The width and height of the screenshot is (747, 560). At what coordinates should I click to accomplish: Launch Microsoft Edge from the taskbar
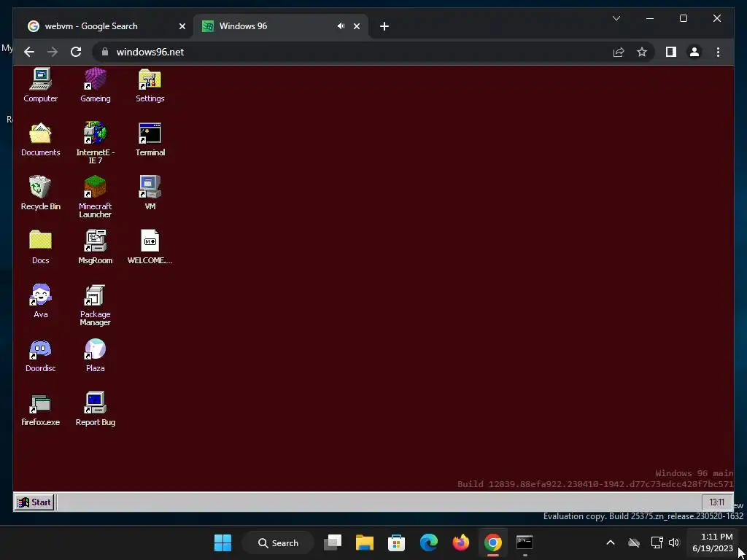(429, 542)
